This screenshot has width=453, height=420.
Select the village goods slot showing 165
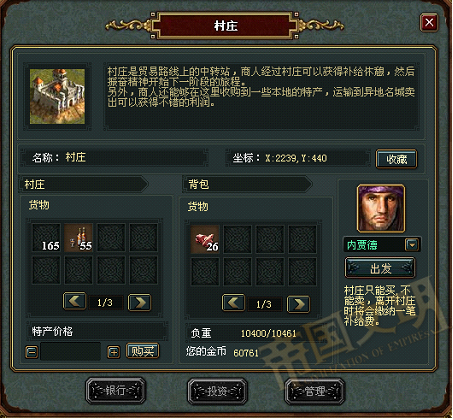[46, 238]
